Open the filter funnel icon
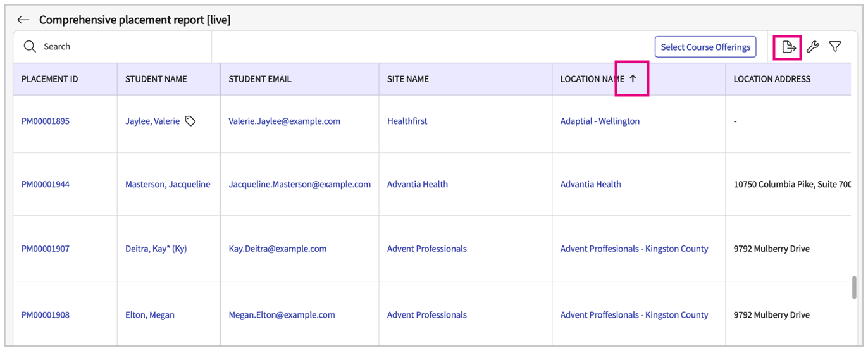Viewport: 868px width, 353px height. (835, 47)
